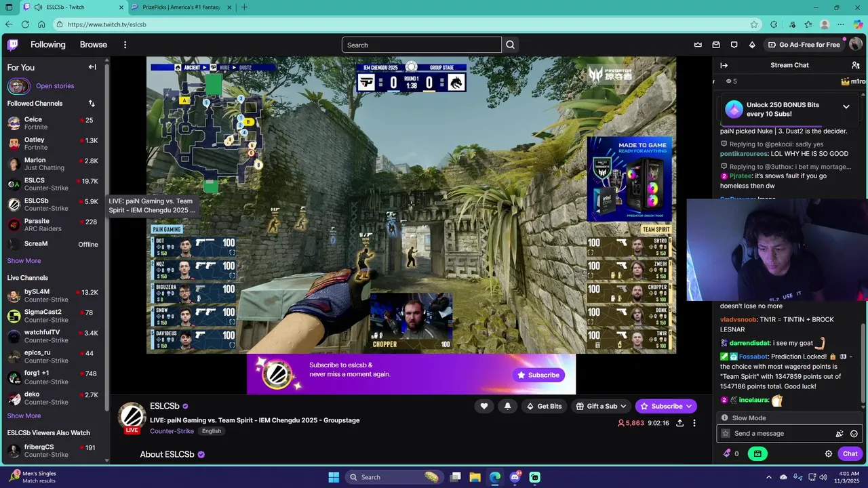The height and width of the screenshot is (488, 868).
Task: Open browser extensions puzzle icon
Action: coord(774,24)
